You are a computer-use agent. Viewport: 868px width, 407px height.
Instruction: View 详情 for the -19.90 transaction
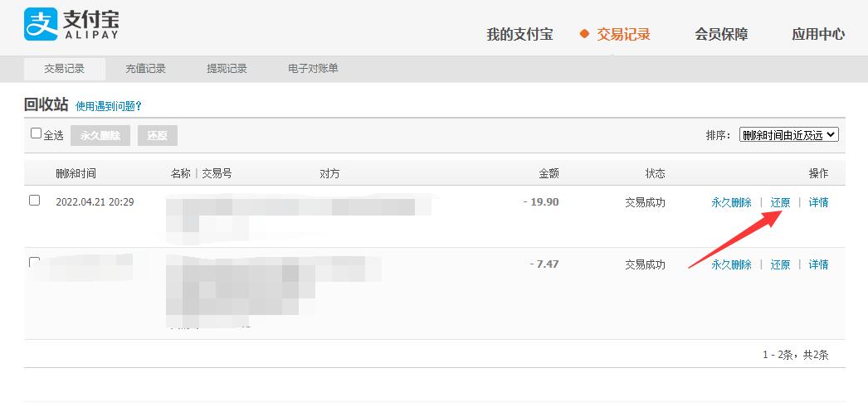click(x=818, y=202)
